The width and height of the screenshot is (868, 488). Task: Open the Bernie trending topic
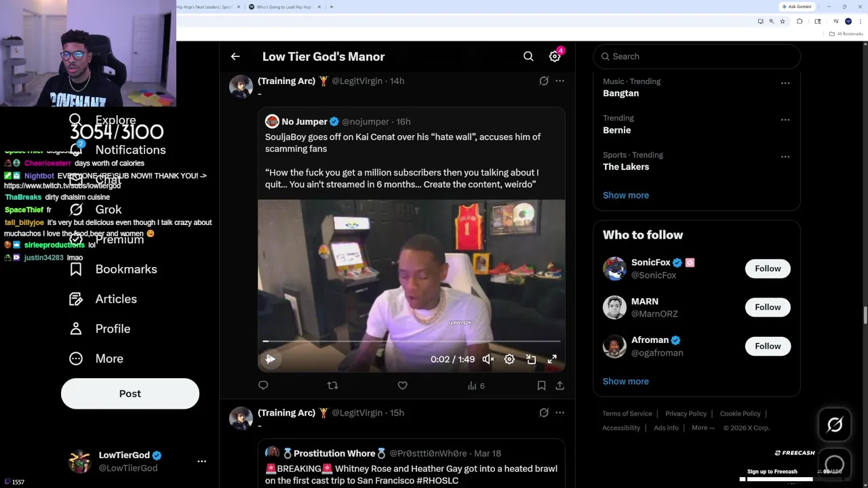(x=616, y=130)
